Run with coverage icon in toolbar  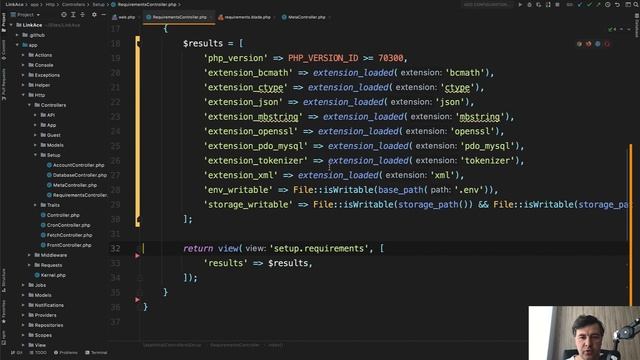point(539,4)
